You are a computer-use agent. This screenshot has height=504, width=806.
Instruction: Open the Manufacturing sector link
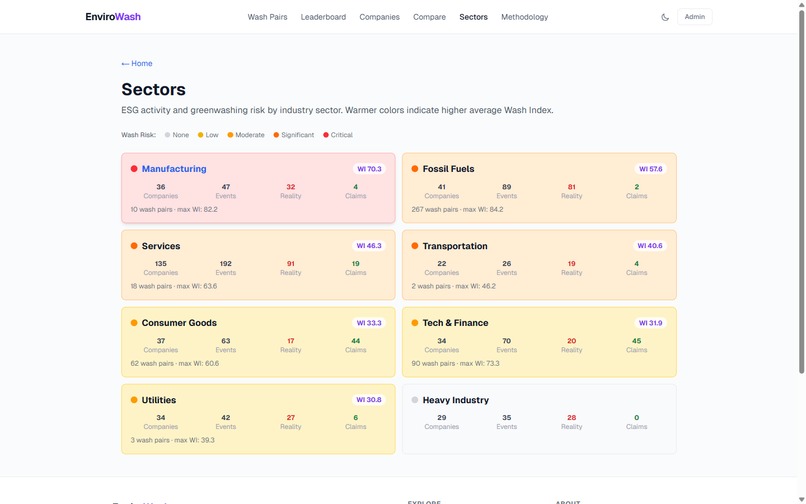(x=174, y=169)
